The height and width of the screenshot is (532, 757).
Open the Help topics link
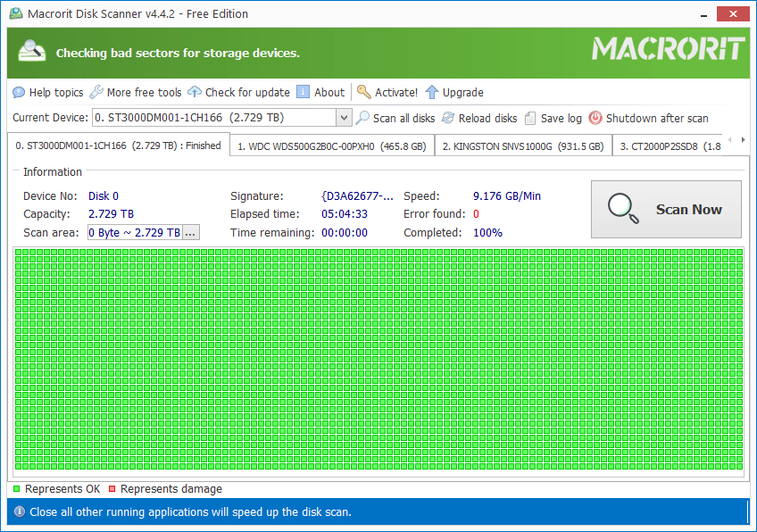pyautogui.click(x=56, y=92)
